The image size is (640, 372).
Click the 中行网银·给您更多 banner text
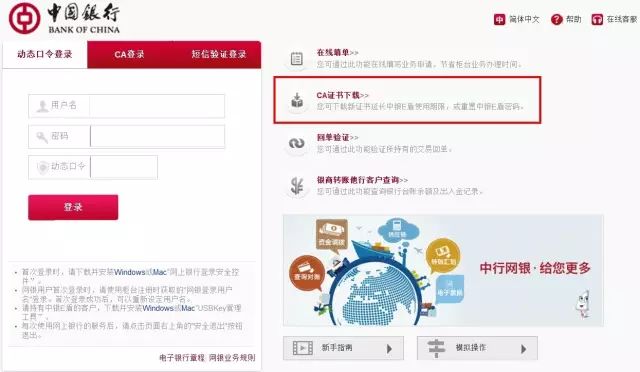535,268
